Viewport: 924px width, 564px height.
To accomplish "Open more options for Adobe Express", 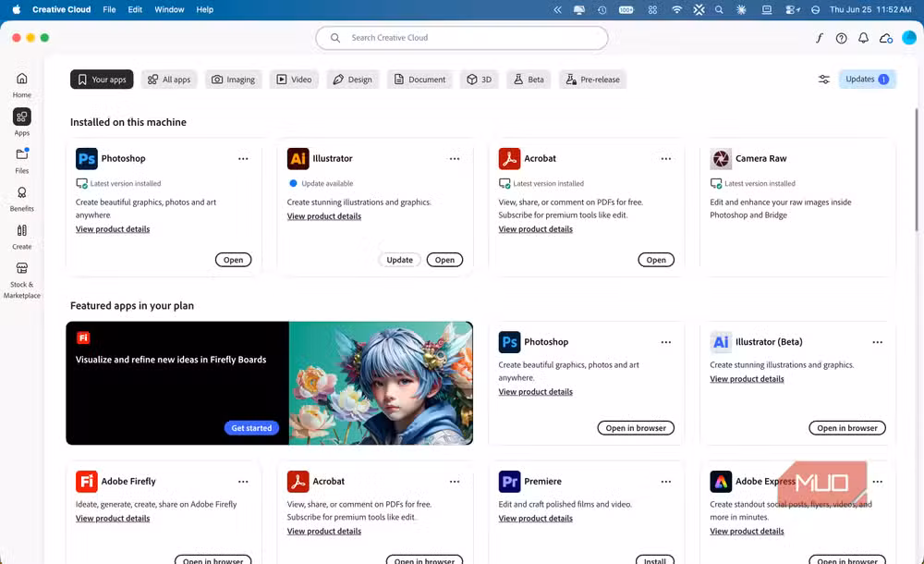I will pos(878,482).
